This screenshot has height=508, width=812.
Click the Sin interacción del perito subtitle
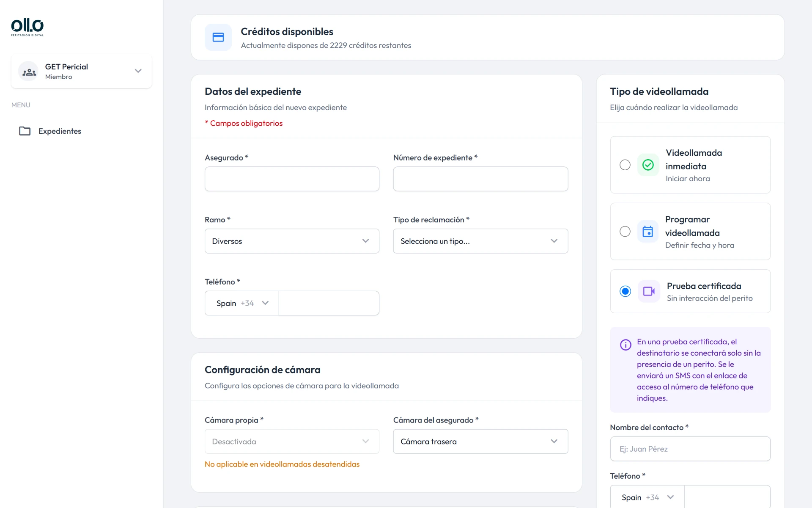(710, 298)
